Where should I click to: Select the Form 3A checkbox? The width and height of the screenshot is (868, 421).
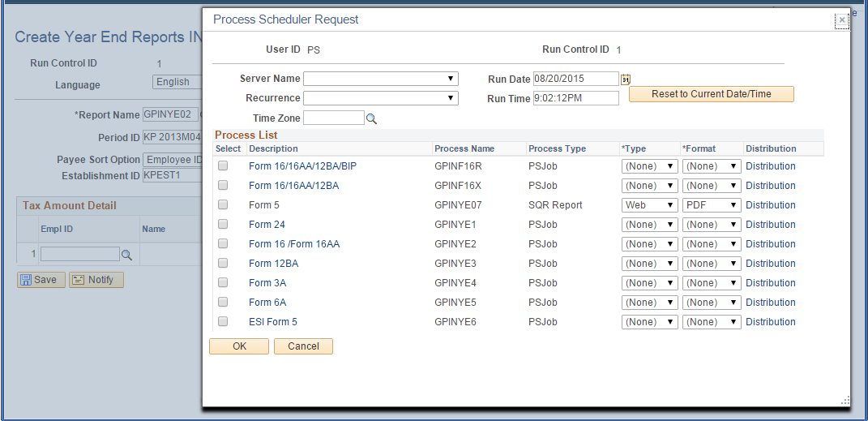pyautogui.click(x=223, y=282)
